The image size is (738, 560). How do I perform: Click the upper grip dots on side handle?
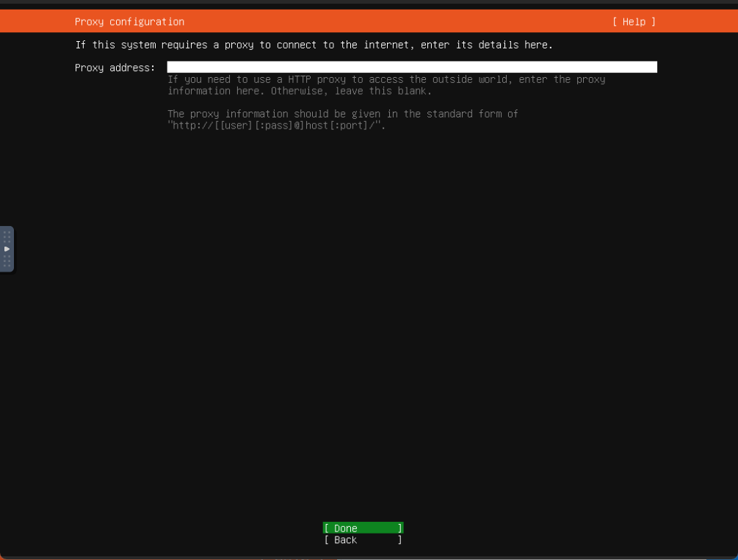(7, 236)
